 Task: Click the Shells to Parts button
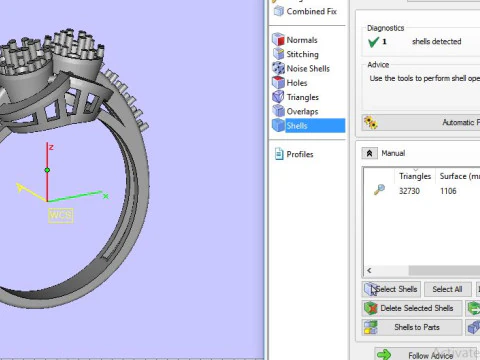412,327
